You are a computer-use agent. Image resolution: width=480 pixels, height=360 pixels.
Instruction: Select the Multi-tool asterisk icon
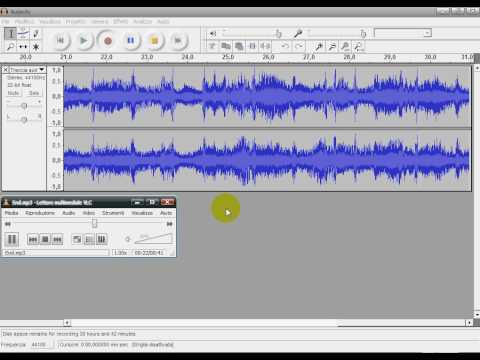pos(36,46)
